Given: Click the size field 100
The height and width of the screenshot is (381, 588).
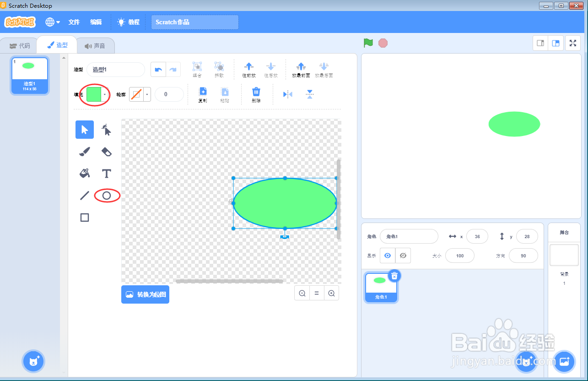Looking at the screenshot, I should point(460,256).
